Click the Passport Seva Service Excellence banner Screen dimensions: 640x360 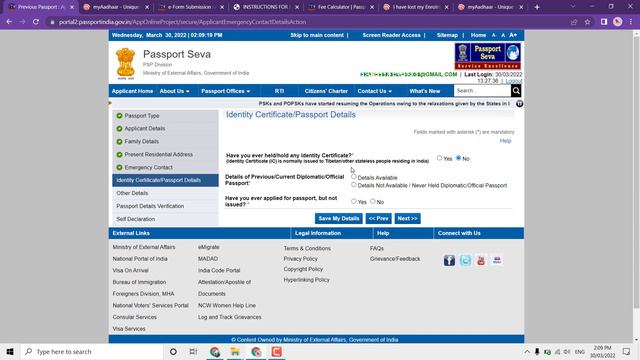pos(487,56)
